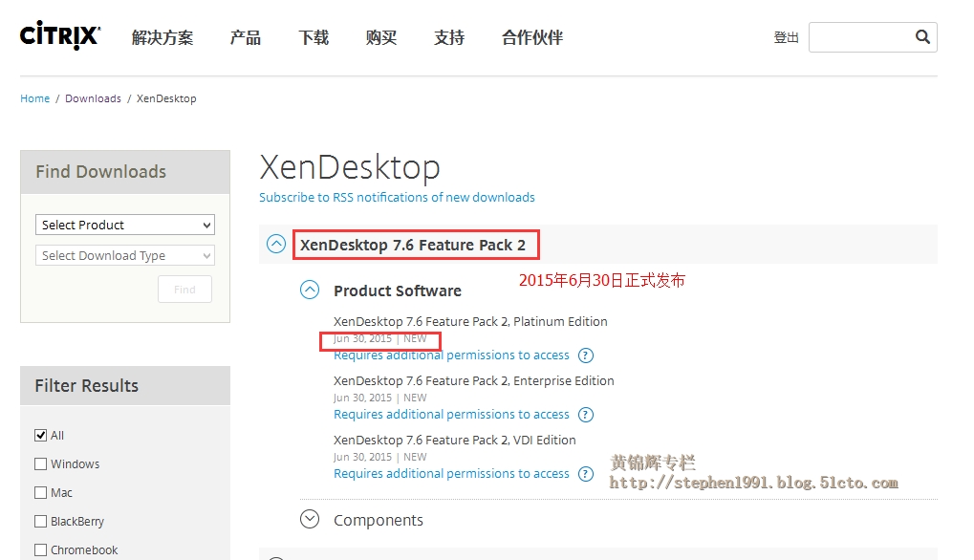Check the Windows filter checkbox
974x560 pixels.
click(40, 463)
